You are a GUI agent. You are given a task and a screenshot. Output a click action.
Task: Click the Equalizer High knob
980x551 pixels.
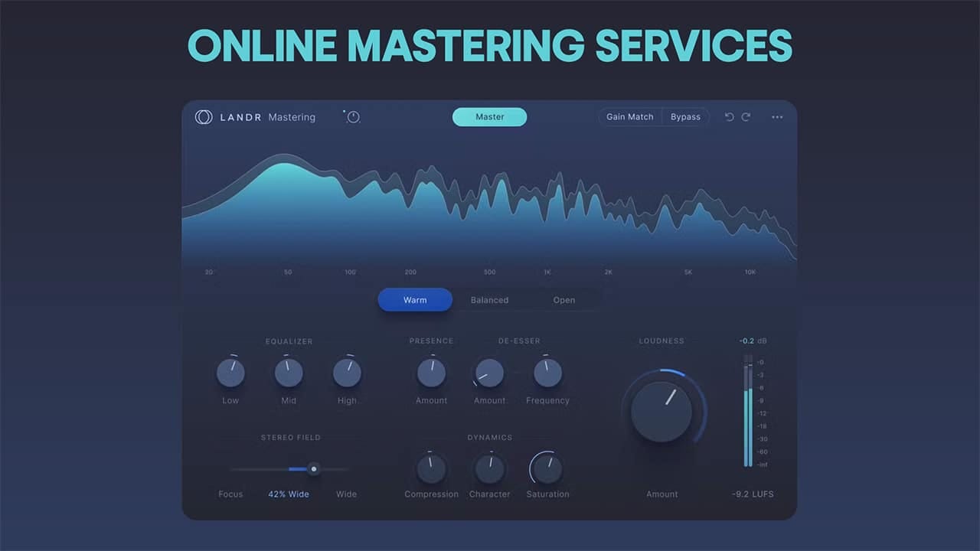pos(347,373)
